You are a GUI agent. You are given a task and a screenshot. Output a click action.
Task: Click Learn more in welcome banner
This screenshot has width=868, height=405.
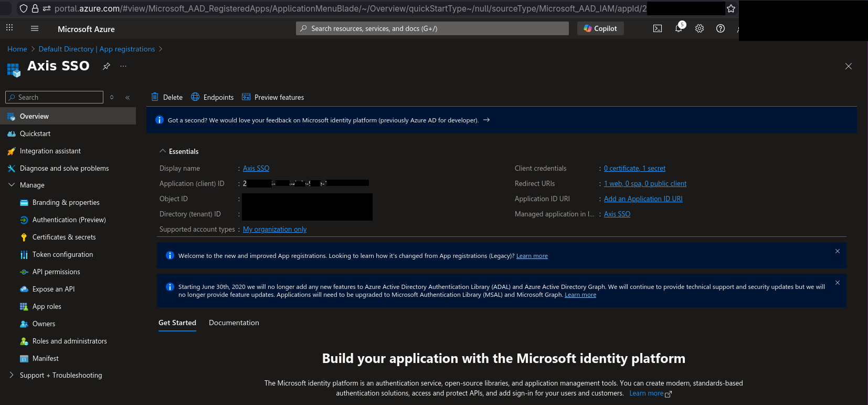pos(532,256)
